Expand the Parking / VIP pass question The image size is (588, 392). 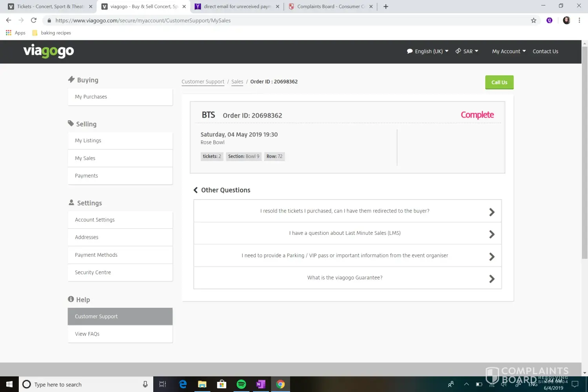(348, 256)
